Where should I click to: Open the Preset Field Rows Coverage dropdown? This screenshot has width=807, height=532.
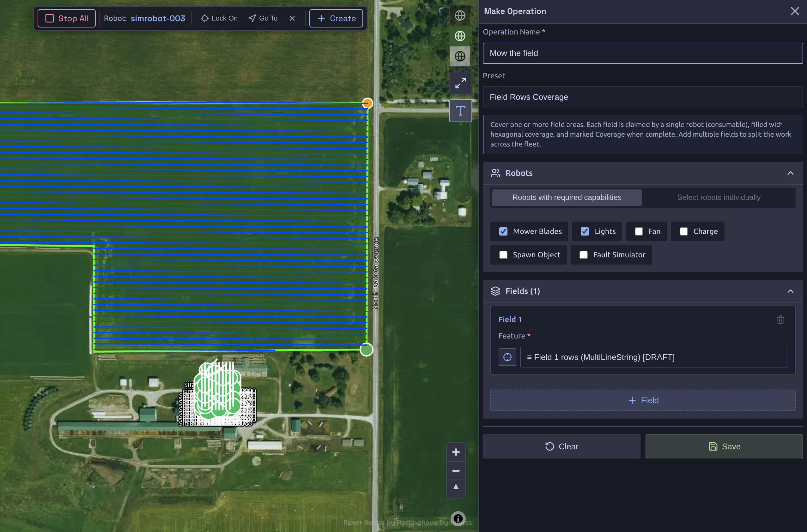coord(643,97)
